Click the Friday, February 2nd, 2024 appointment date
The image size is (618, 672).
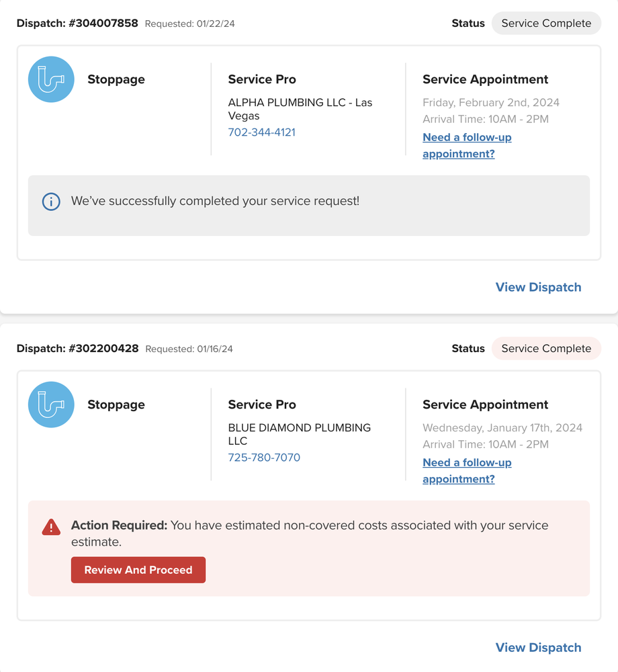point(490,103)
